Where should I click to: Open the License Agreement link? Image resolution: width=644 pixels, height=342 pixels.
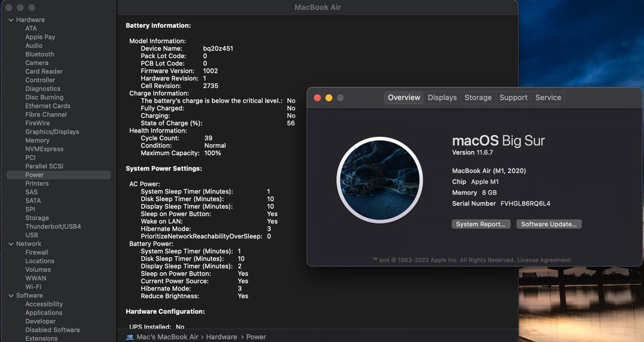tap(544, 260)
